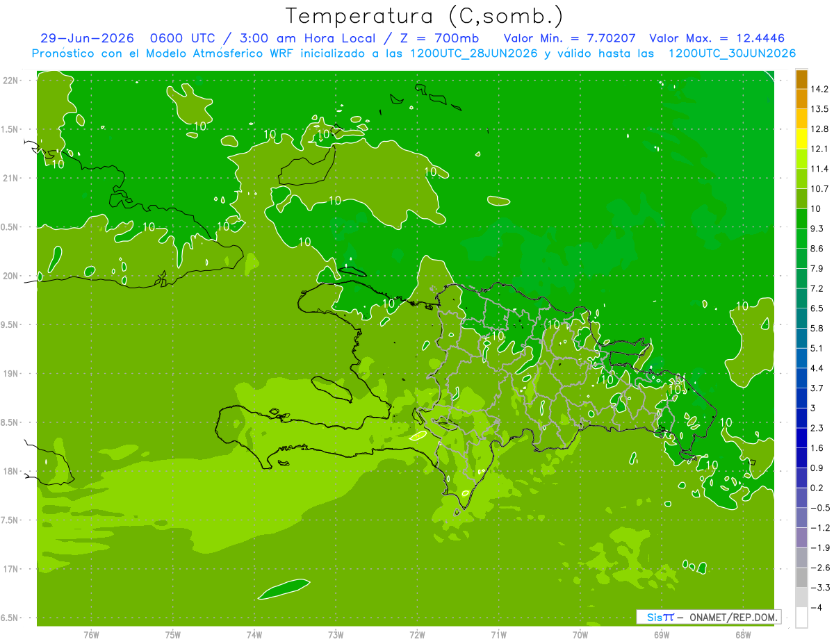Pick the blue swatch between 3.7 and 4.4
Screen dimensions: 834x644
pos(801,378)
